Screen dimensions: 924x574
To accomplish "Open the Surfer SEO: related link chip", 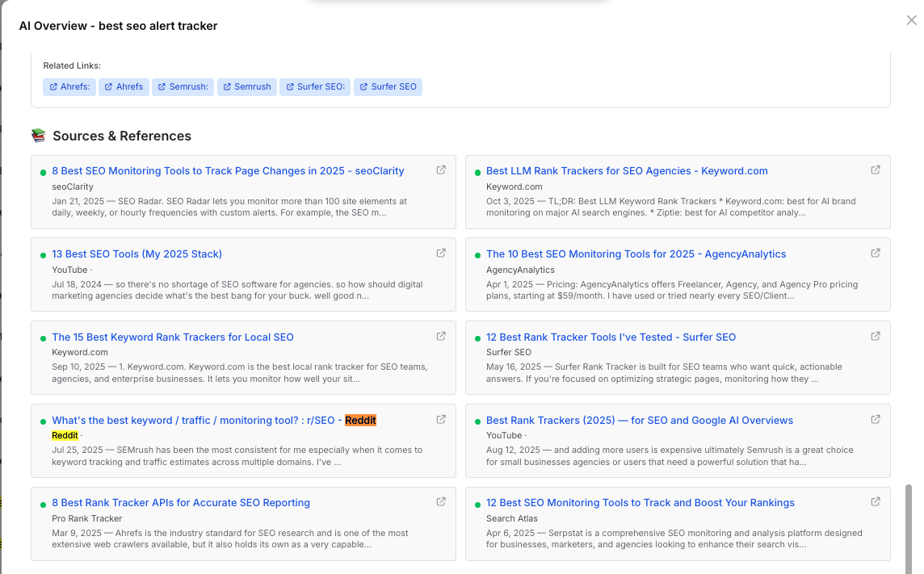I will 314,86.
